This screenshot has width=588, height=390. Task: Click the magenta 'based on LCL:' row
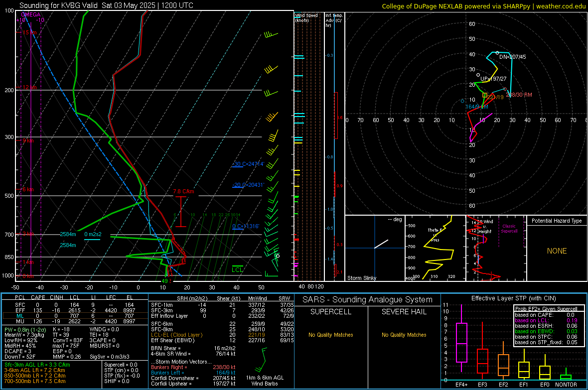(546, 320)
